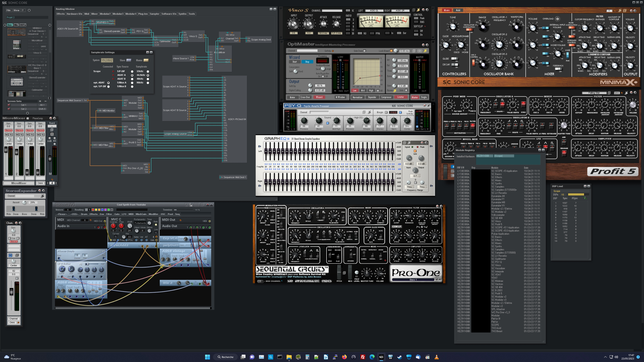Click the plus icon in Screen Sets
The width and height of the screenshot is (644, 362).
[40, 101]
